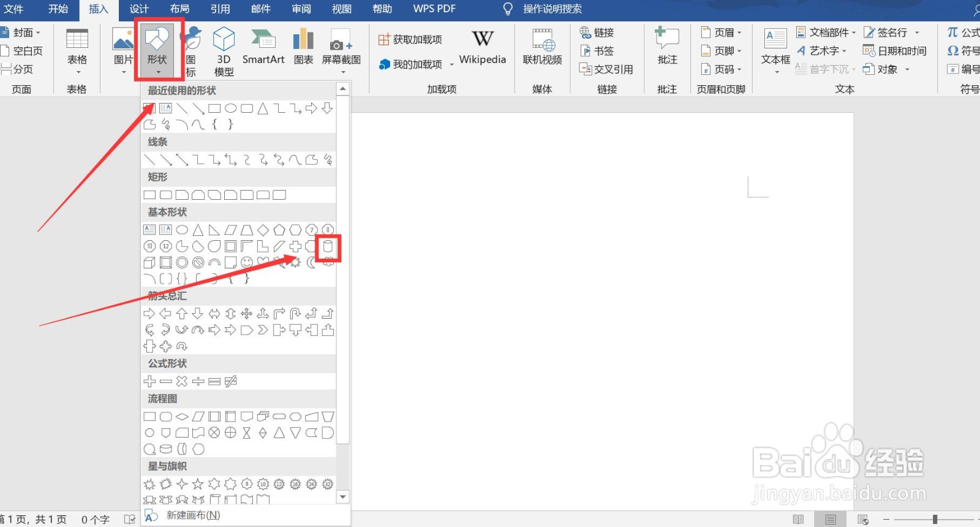This screenshot has height=527, width=980.
Task: Add a 批注 comment
Action: point(667,47)
